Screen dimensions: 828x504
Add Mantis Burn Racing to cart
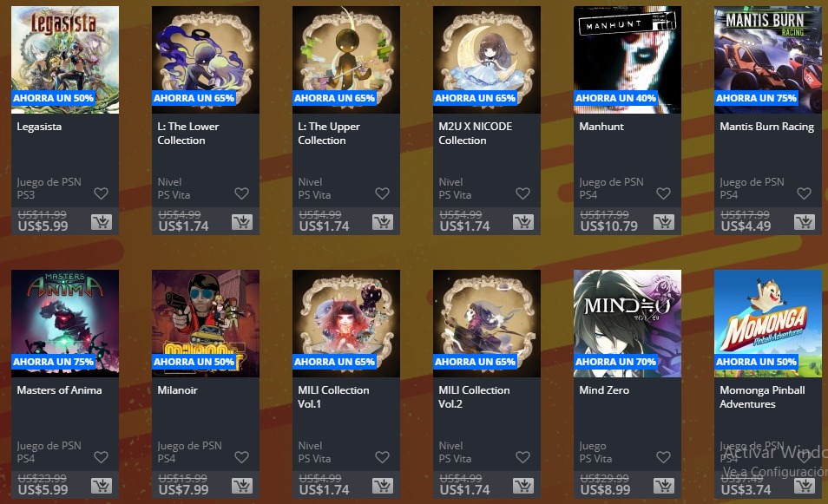[x=805, y=222]
